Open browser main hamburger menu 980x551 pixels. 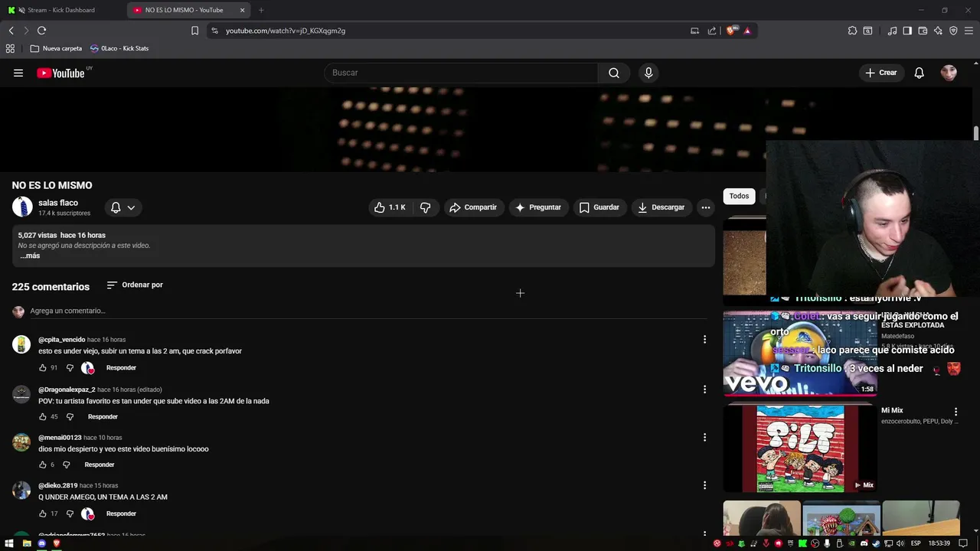[x=969, y=31]
